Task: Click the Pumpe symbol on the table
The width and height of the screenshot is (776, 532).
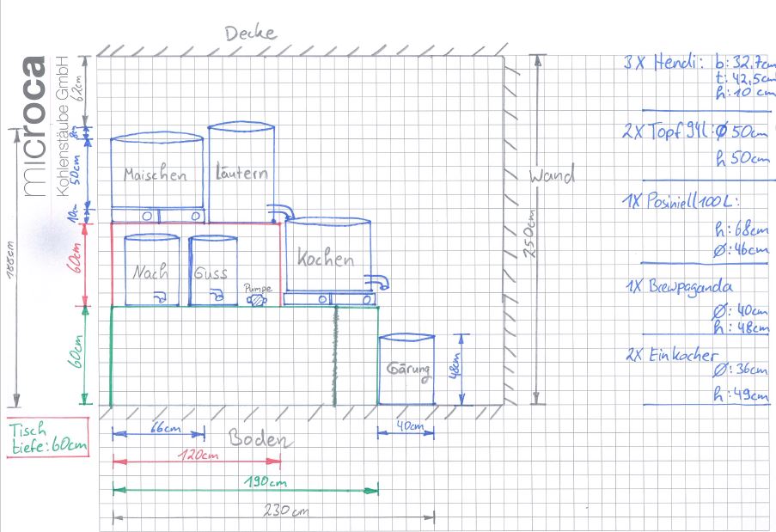Action: (x=258, y=297)
